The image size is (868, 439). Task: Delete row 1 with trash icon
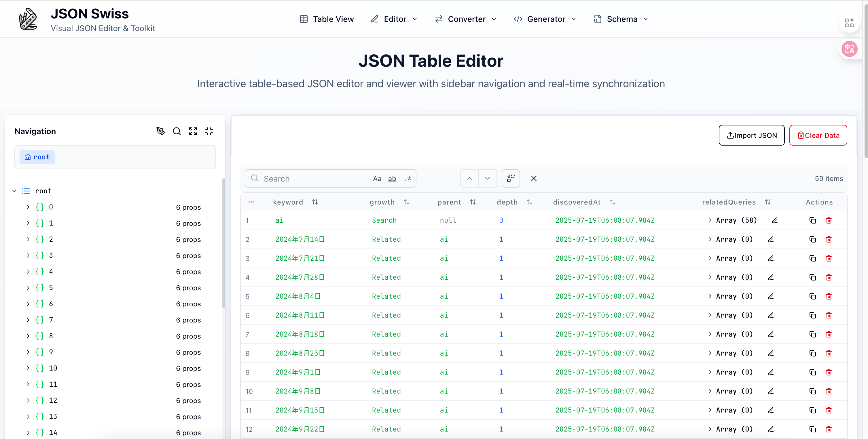[829, 221]
